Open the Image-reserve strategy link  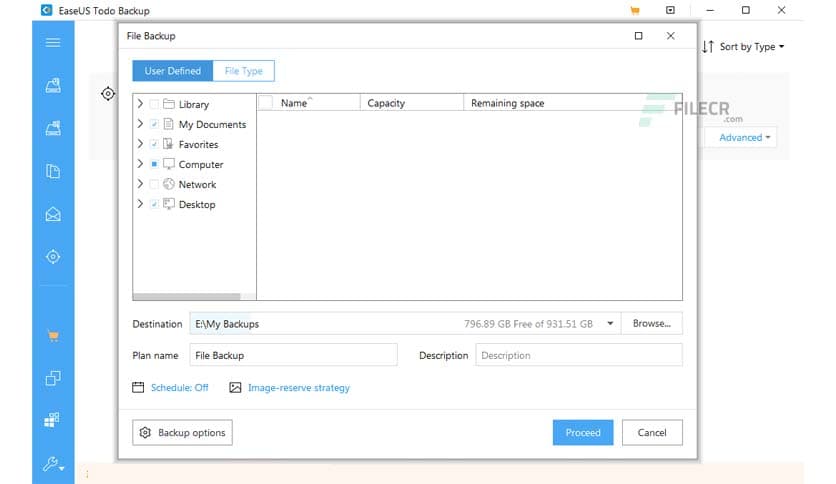point(299,388)
